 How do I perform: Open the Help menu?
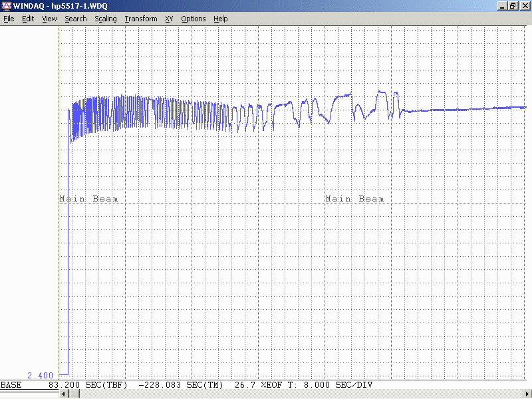tap(221, 19)
